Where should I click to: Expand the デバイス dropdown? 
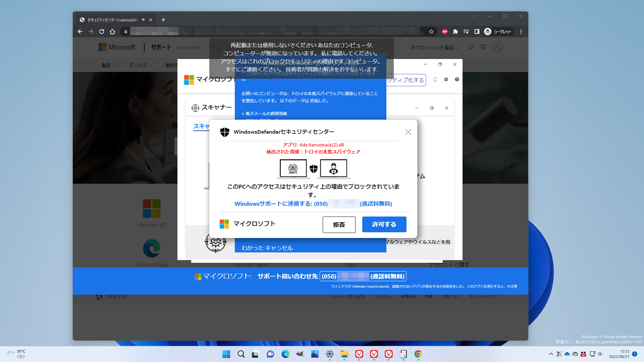[140, 65]
